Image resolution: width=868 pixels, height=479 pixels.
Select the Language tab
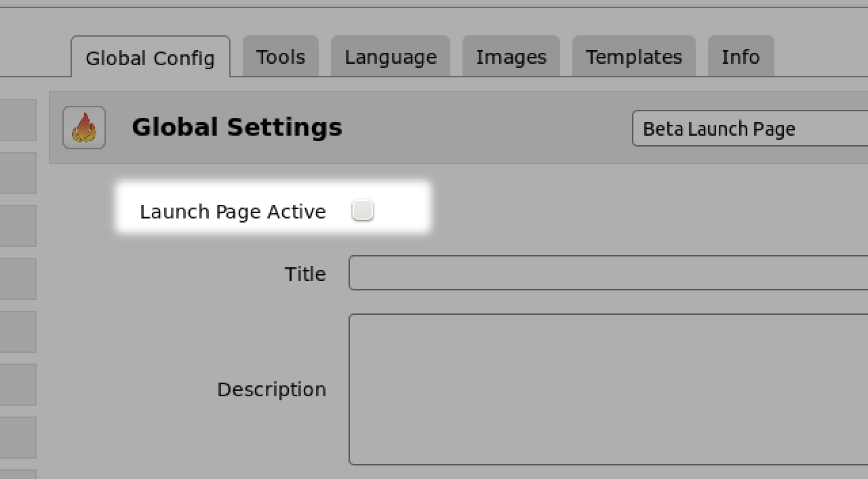pyautogui.click(x=391, y=57)
